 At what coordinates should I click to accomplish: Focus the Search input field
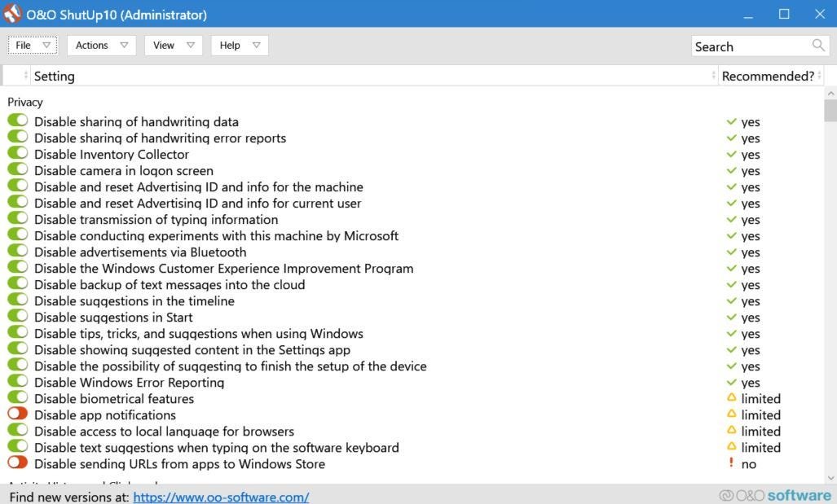tap(760, 46)
